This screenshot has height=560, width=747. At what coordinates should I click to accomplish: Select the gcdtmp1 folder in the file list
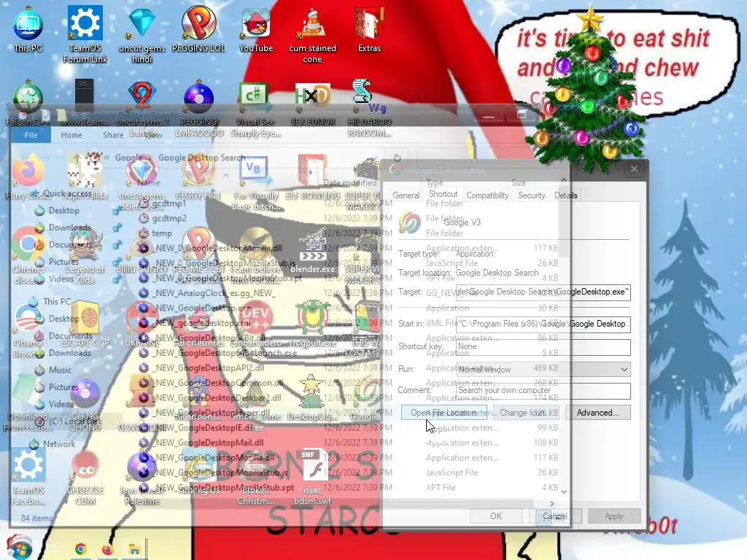(162, 203)
